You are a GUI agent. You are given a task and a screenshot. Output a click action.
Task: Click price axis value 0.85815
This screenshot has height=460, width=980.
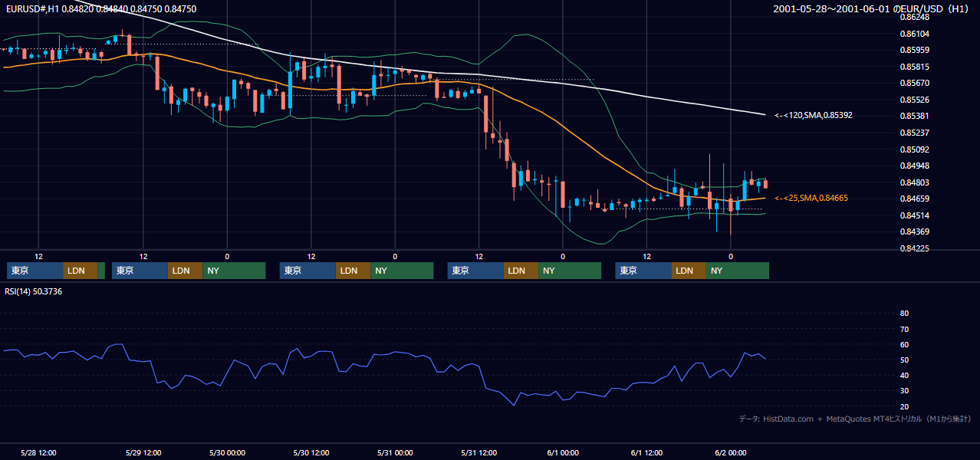pyautogui.click(x=914, y=67)
